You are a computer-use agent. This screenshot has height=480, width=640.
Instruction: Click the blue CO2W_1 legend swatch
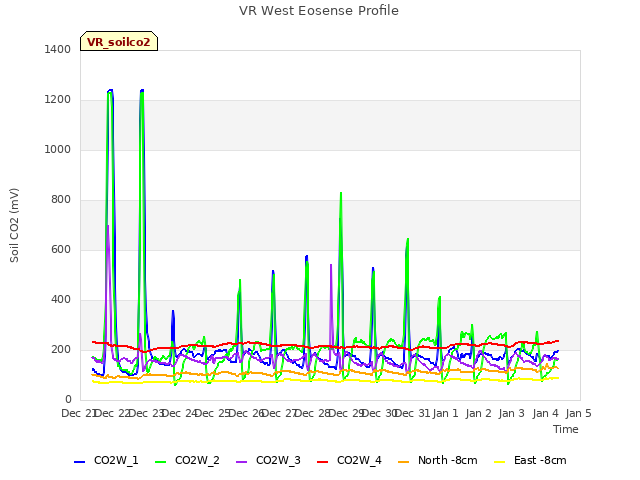(79, 461)
